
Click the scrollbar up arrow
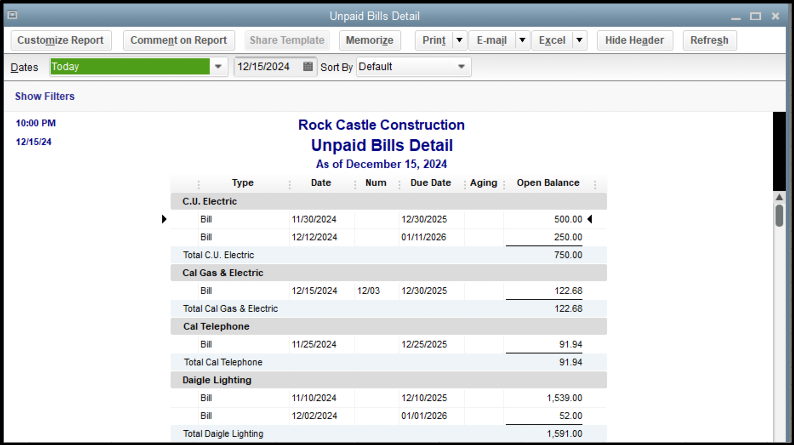pyautogui.click(x=779, y=196)
